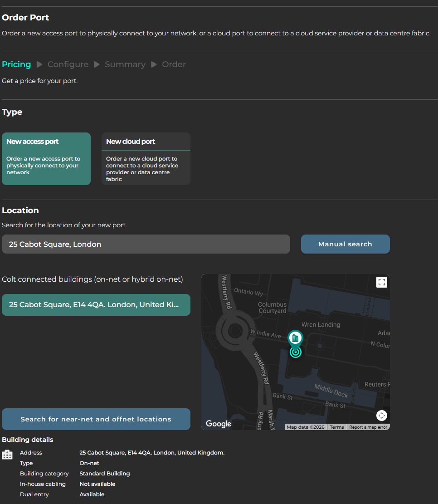Select the New access port card
The height and width of the screenshot is (504, 438).
tap(46, 159)
